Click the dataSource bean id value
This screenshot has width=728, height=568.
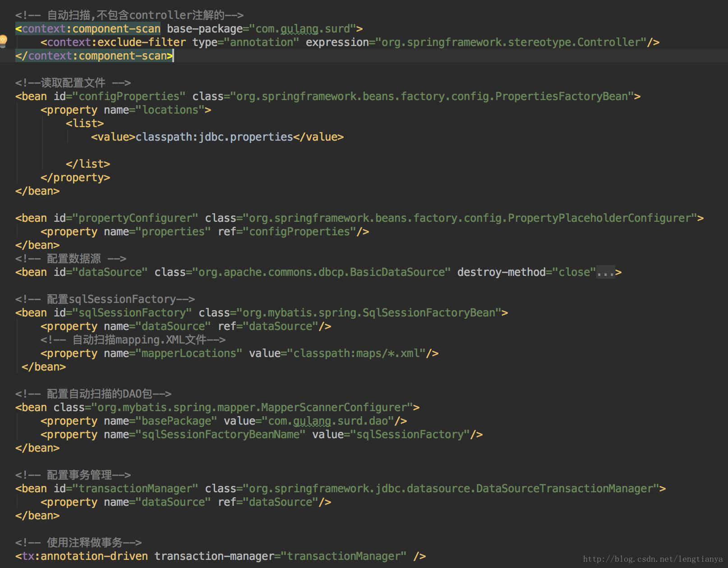pyautogui.click(x=110, y=272)
